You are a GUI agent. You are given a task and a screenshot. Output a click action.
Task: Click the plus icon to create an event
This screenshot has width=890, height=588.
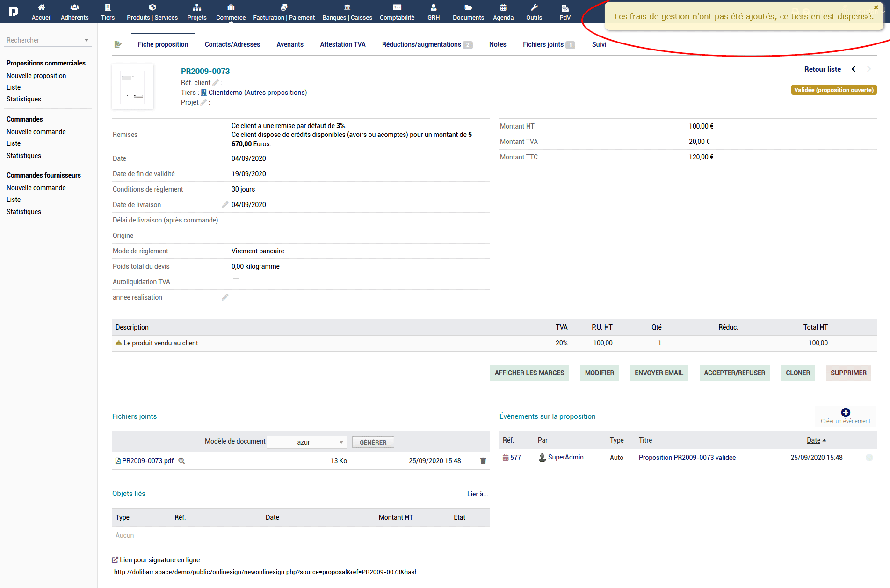pos(845,412)
